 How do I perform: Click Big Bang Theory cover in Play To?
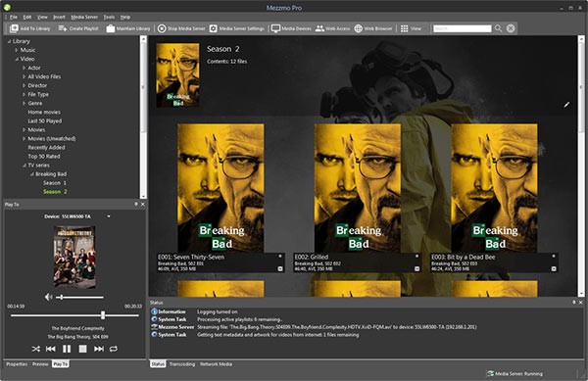tap(74, 257)
